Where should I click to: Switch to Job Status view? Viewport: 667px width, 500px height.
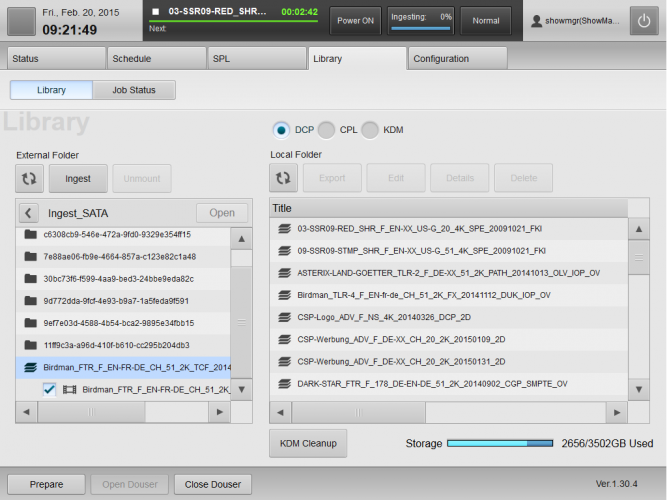pyautogui.click(x=133, y=90)
